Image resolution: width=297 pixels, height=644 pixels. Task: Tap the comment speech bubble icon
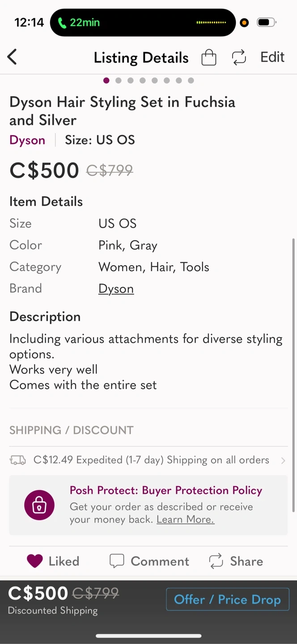tap(117, 561)
